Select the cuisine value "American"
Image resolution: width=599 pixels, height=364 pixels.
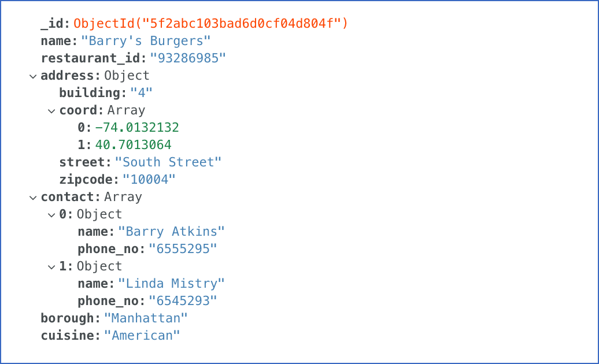tap(142, 335)
